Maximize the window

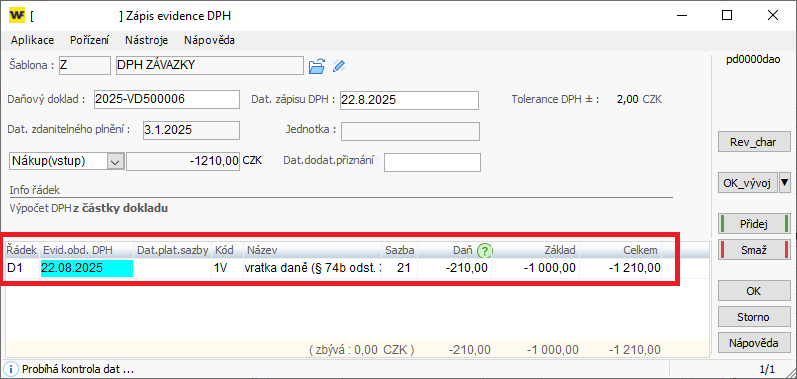(x=727, y=16)
